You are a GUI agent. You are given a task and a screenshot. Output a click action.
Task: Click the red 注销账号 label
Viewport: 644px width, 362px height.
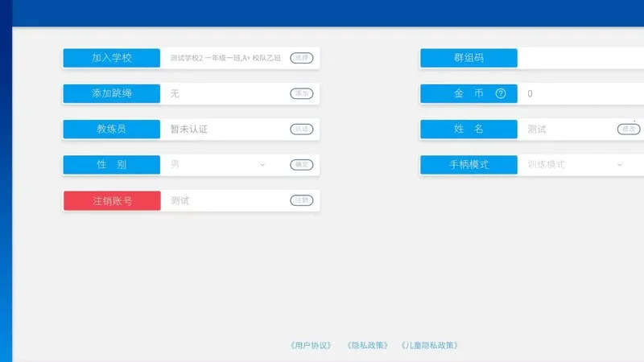click(x=112, y=201)
